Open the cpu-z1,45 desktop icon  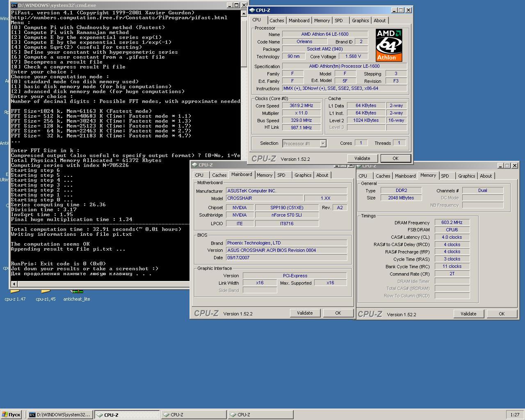coord(46,294)
